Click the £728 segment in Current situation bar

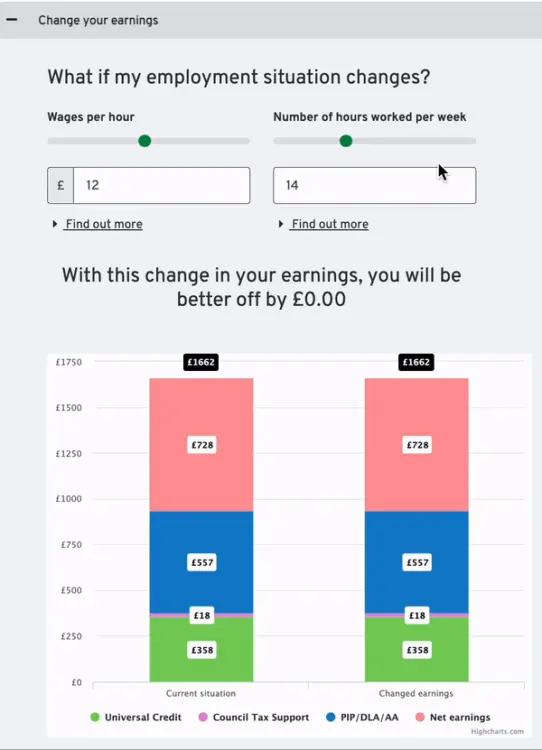click(201, 445)
